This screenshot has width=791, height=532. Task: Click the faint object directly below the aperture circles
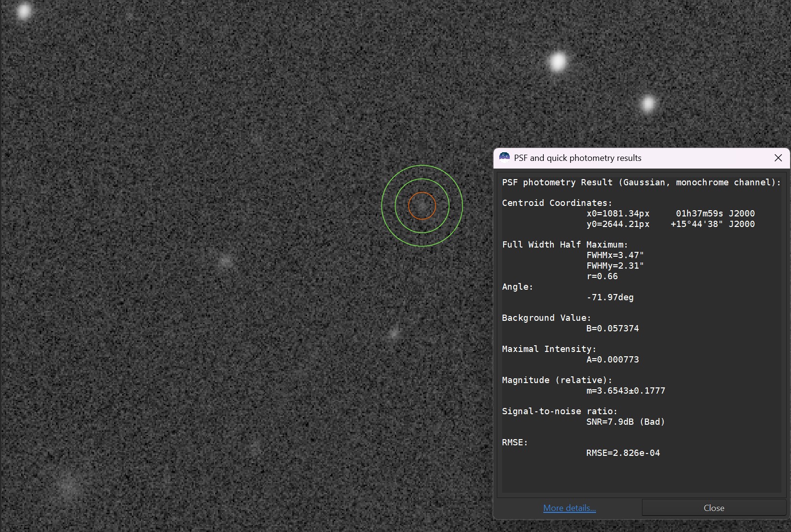pyautogui.click(x=394, y=332)
